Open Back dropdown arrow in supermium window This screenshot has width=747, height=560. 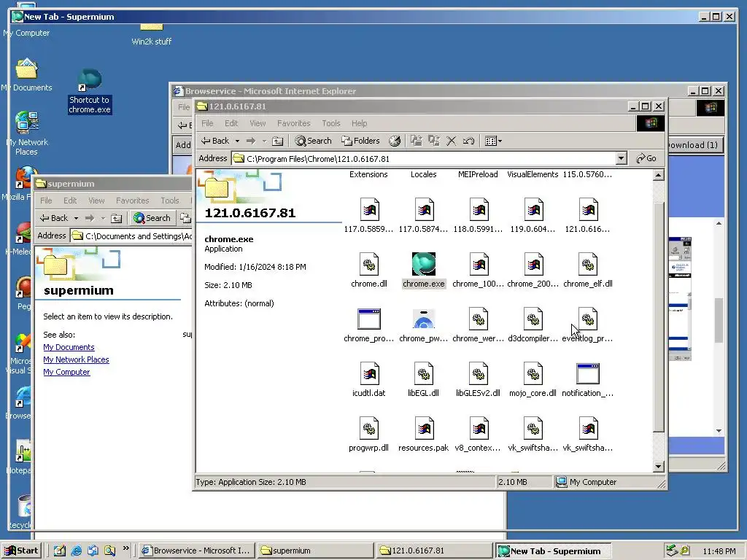coord(76,218)
